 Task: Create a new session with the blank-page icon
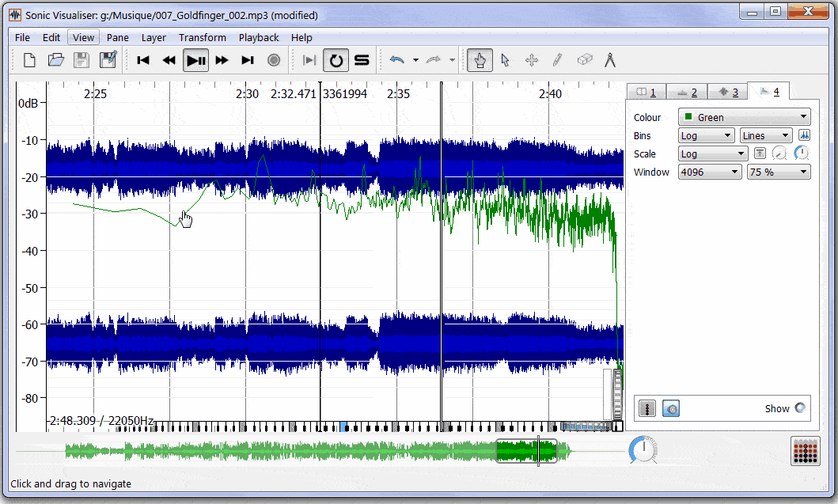pyautogui.click(x=29, y=60)
